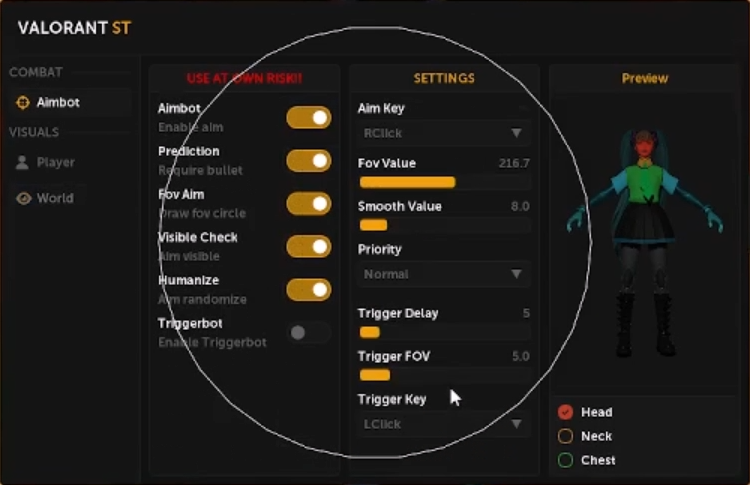Select the Chest radio option

tap(565, 460)
